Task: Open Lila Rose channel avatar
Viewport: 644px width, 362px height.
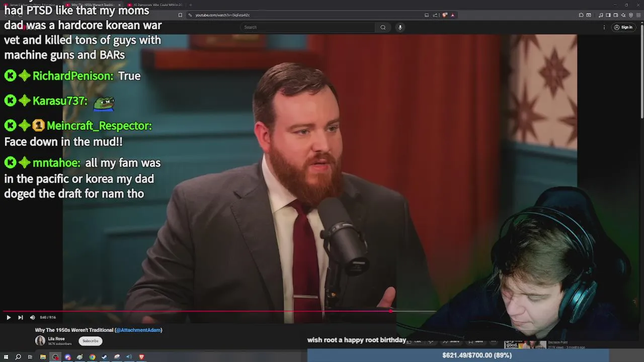Action: click(40, 341)
